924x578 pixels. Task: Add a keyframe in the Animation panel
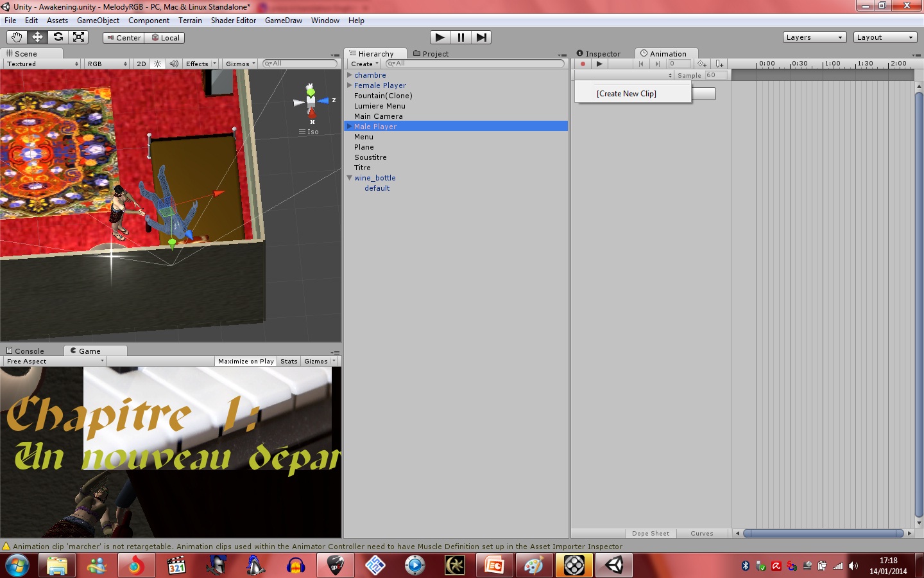click(701, 64)
